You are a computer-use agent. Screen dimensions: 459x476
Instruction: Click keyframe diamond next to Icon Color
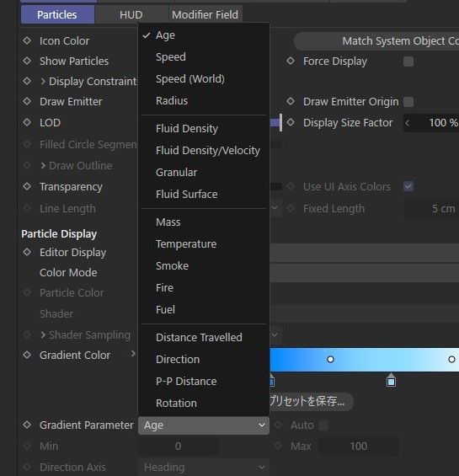point(27,40)
